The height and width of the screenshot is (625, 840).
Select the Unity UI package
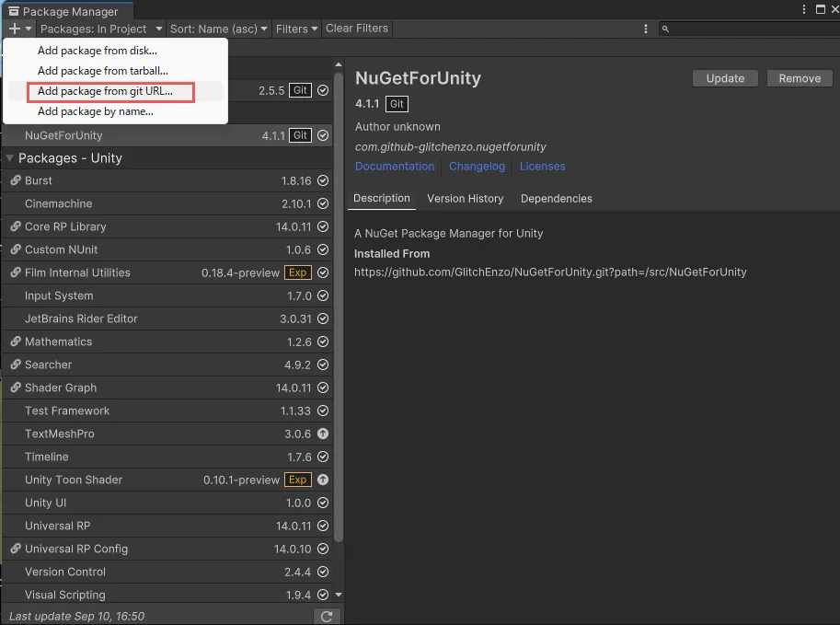pyautogui.click(x=167, y=503)
